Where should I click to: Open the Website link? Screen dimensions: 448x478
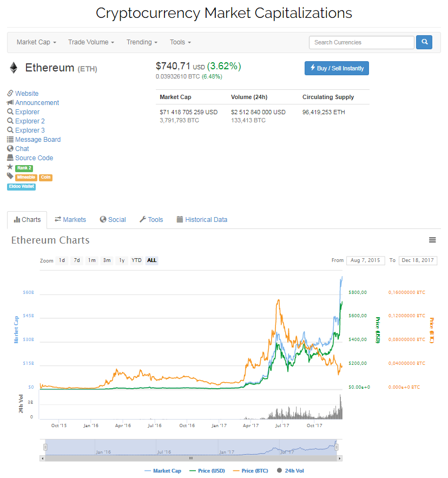[27, 93]
